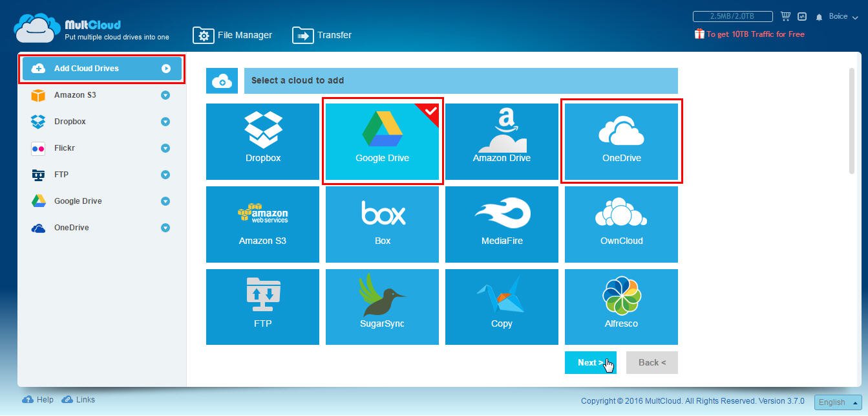Open the Boice user dropdown
Screen dimensions: 868x416
point(842,16)
